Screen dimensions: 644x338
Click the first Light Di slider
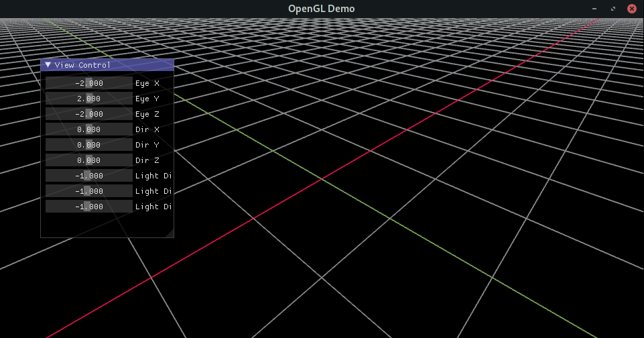pyautogui.click(x=89, y=176)
